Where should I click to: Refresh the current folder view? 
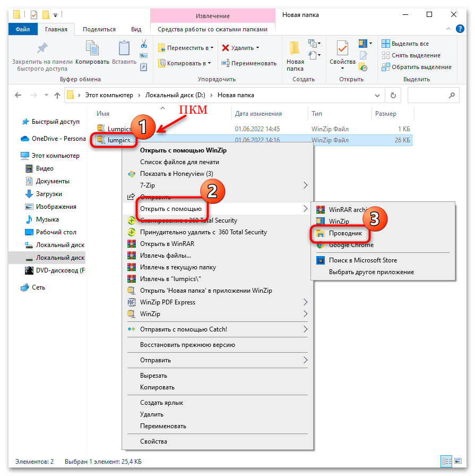(x=393, y=96)
